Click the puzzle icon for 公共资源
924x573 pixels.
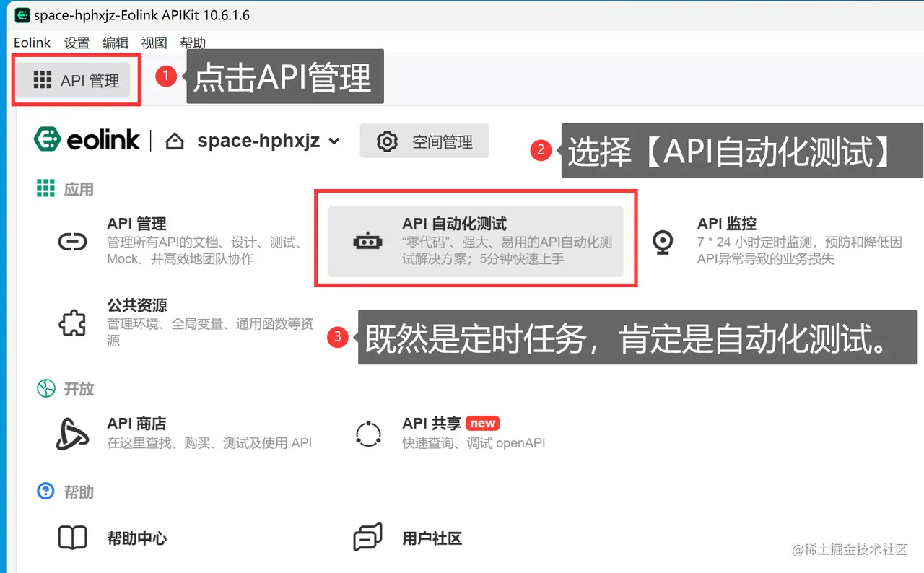(72, 323)
